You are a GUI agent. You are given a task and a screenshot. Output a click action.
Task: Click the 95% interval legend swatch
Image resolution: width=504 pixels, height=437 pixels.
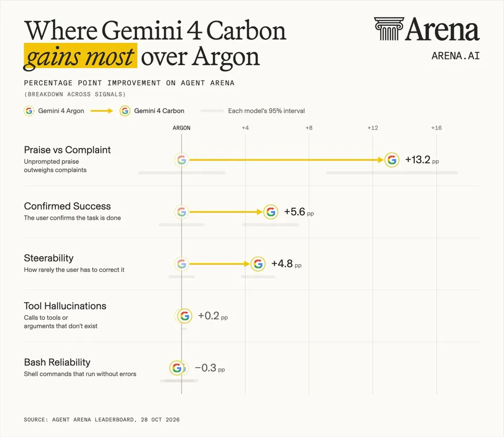coord(212,111)
